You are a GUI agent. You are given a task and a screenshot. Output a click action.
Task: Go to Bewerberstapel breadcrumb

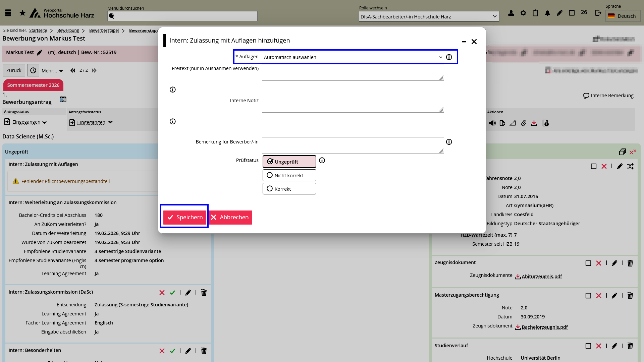104,31
